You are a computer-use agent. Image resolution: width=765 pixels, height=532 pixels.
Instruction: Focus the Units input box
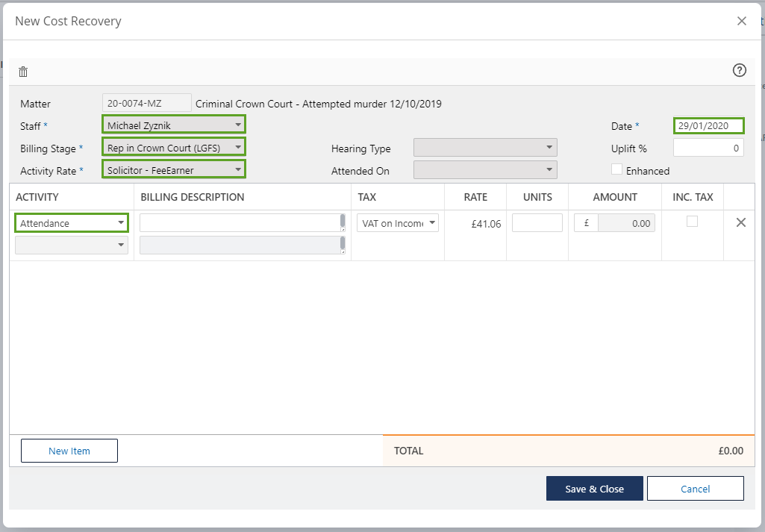(537, 222)
